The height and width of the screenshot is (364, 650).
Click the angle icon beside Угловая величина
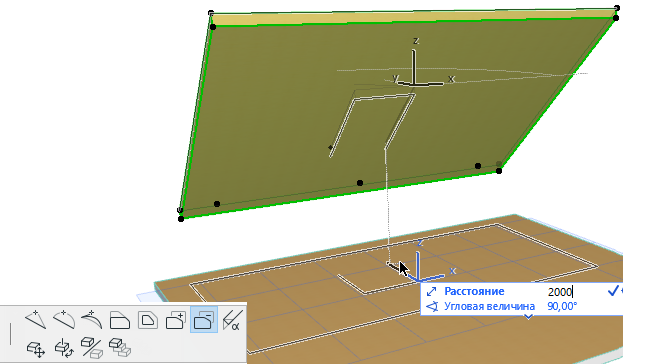[x=432, y=306]
